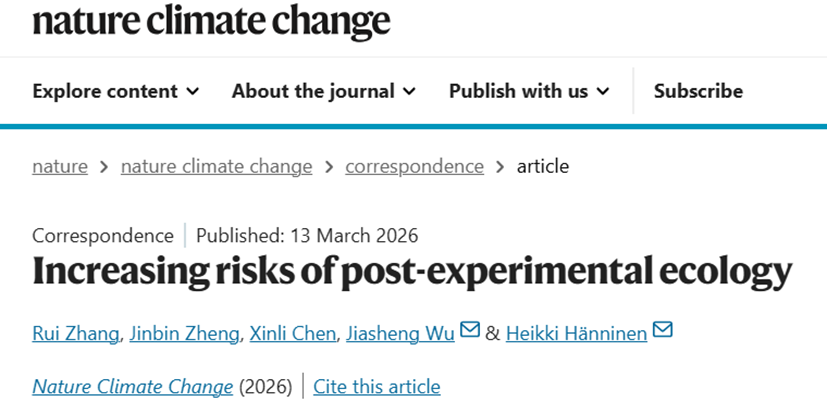Click author name Jiasheng Wu
Viewport: 827px width, 402px height.
[400, 332]
